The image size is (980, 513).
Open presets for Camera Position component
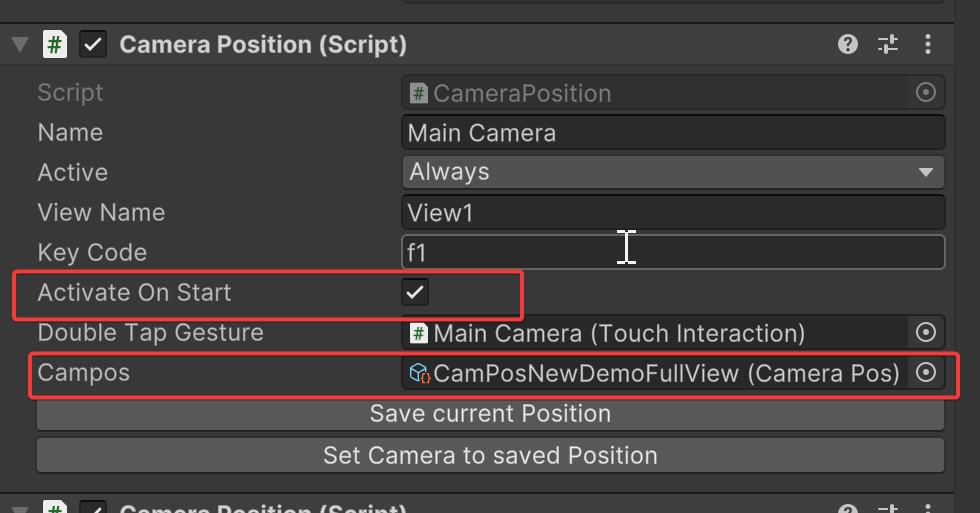[x=888, y=44]
